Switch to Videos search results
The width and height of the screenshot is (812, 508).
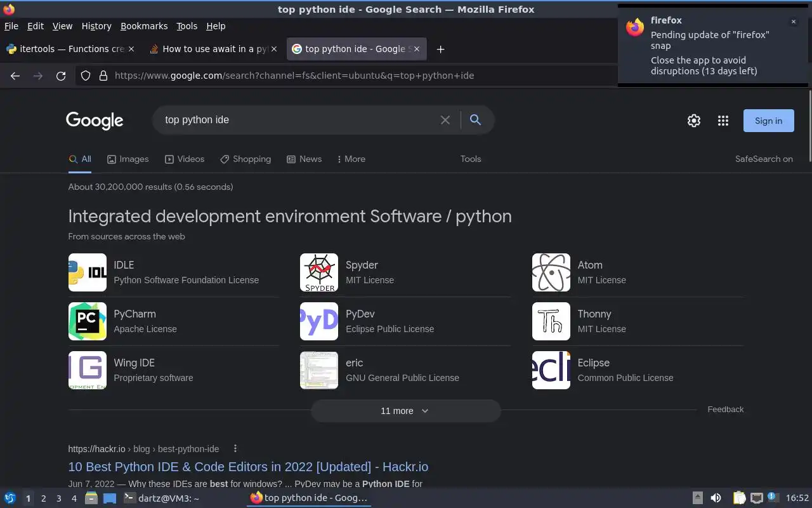click(x=185, y=159)
